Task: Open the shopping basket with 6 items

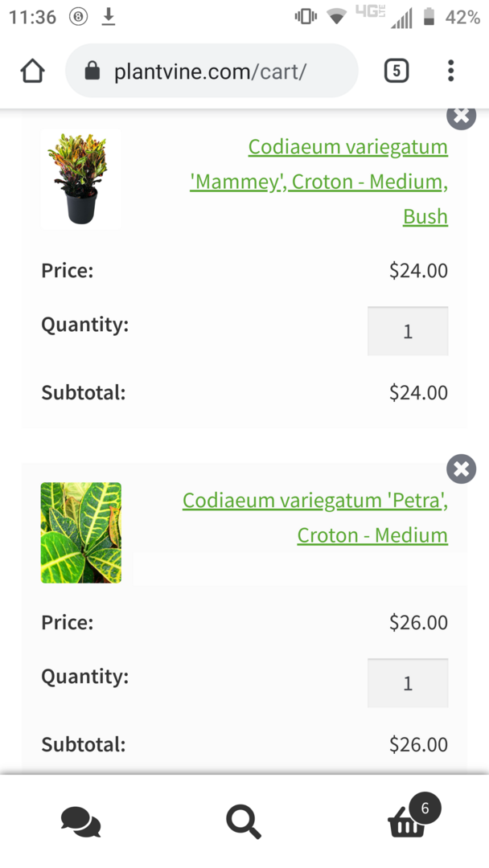Action: pyautogui.click(x=409, y=820)
